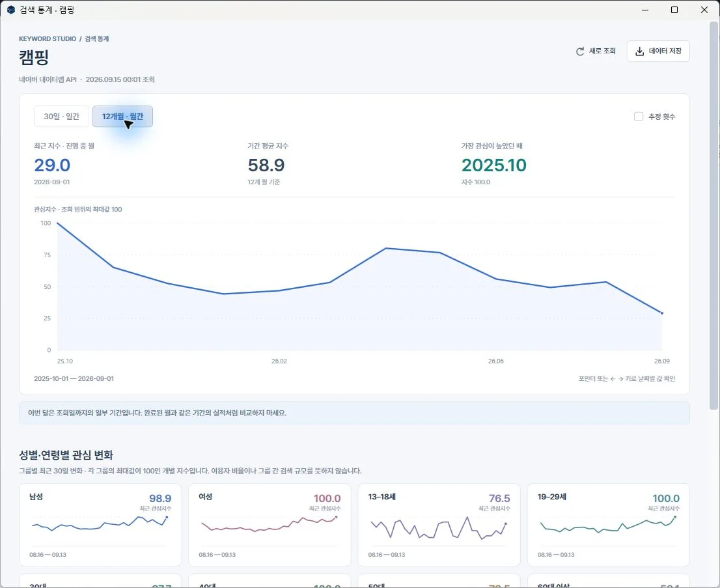Click the 26.06 x-axis label

(x=496, y=361)
